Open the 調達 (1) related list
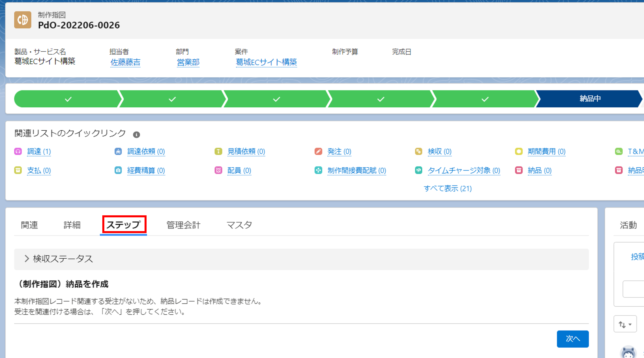Screen dimensions: 644x358 (x=39, y=151)
